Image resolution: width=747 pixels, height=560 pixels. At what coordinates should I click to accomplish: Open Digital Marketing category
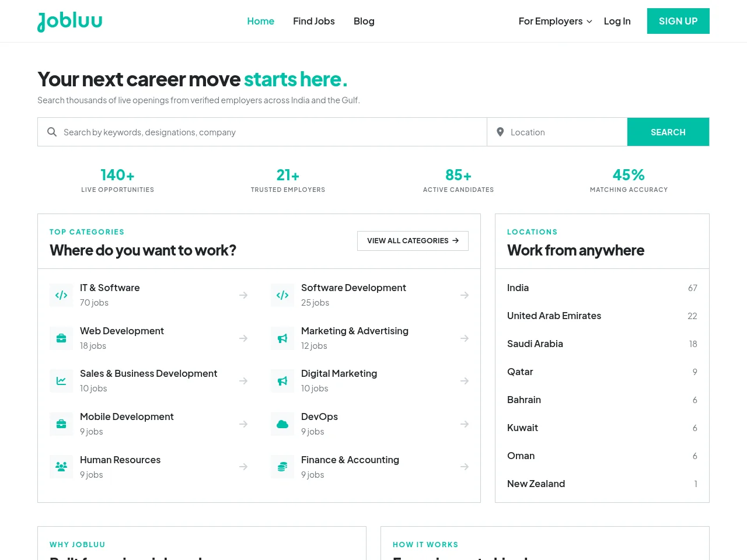click(370, 381)
